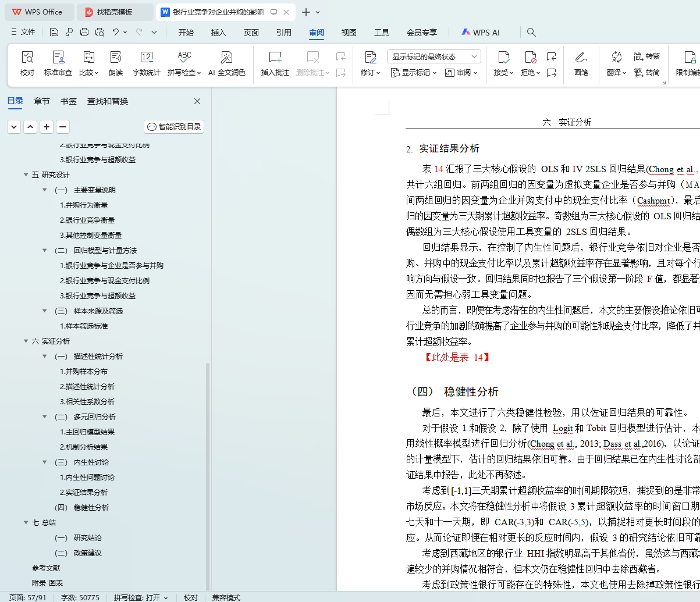Switch to 找稻壳模板 window tab
The image size is (700, 602).
pyautogui.click(x=115, y=12)
